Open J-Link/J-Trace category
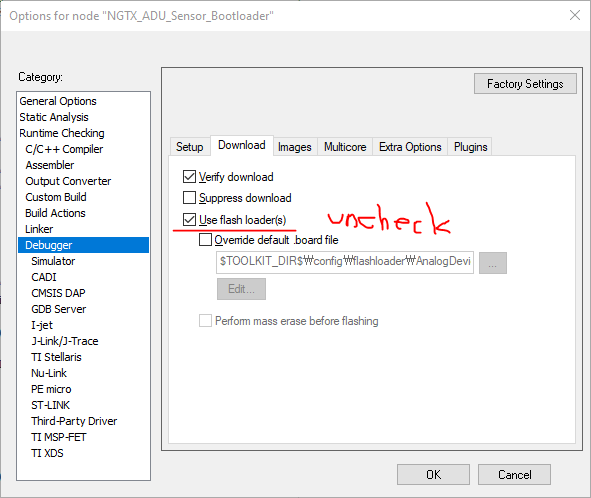 (x=83, y=341)
